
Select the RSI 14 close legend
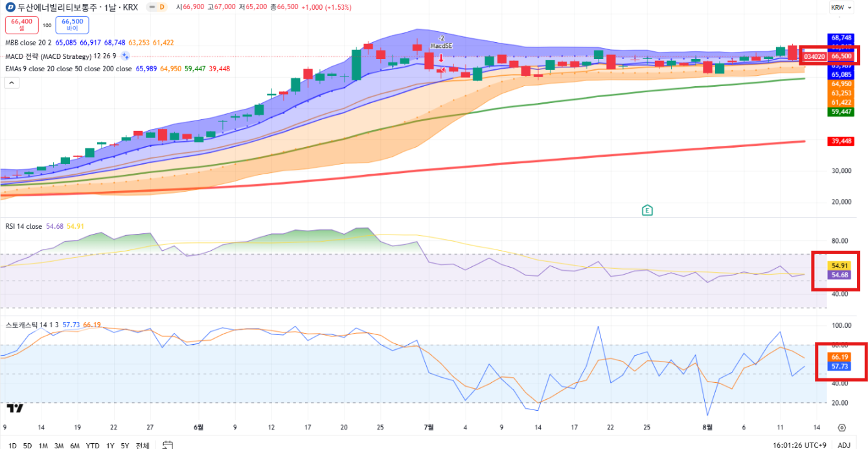coord(24,226)
